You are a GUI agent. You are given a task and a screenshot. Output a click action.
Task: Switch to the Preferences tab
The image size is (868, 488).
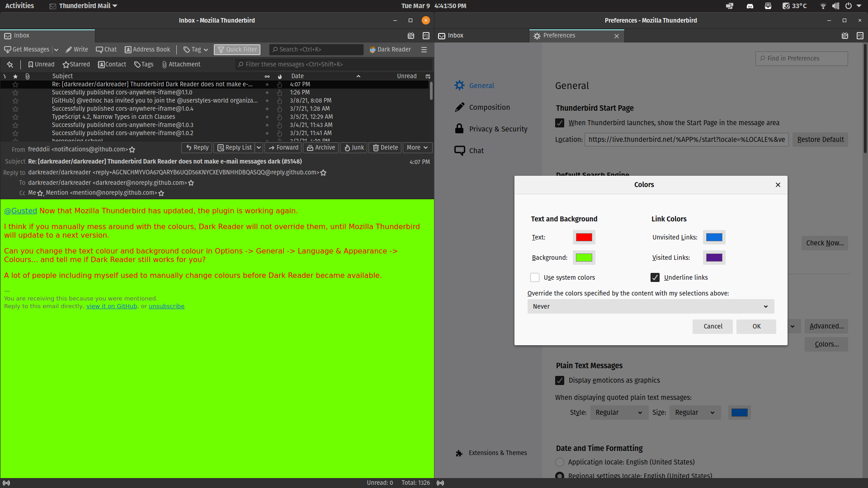point(559,35)
